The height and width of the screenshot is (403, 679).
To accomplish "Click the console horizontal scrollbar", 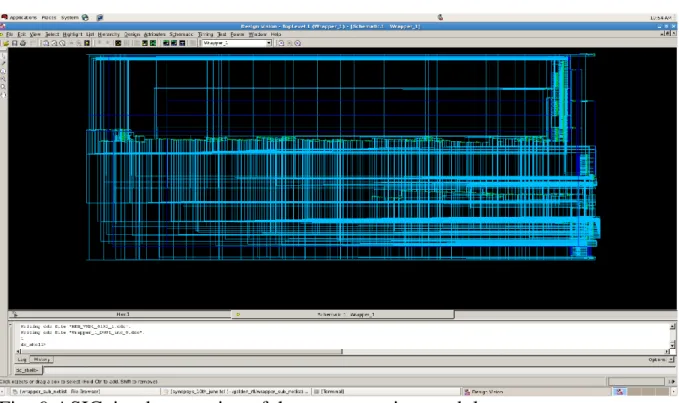I will 342,351.
